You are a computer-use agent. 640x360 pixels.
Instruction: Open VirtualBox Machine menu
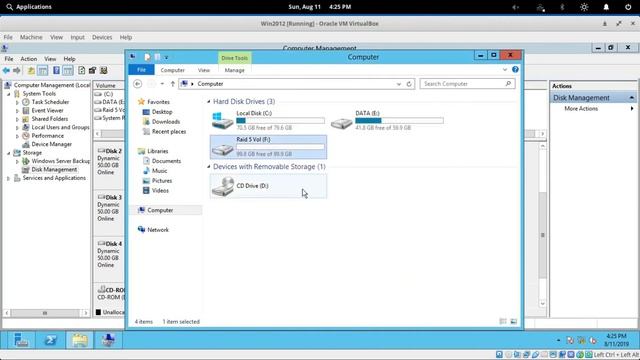pos(31,37)
